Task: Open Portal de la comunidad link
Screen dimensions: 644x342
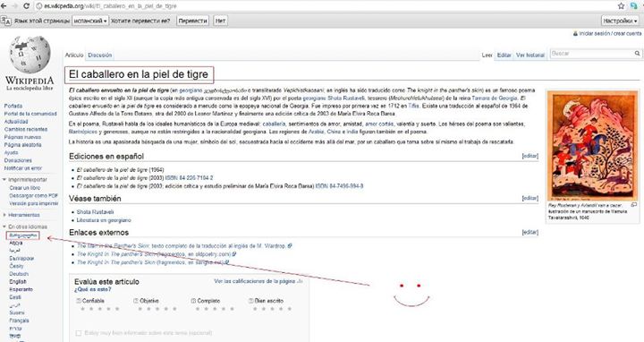Action: pos(30,114)
